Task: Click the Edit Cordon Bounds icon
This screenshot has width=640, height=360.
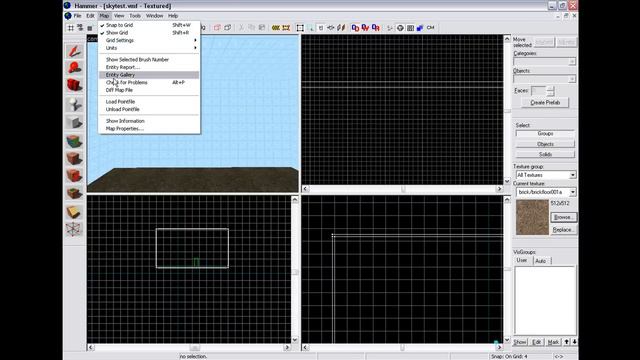Action: coord(286,28)
